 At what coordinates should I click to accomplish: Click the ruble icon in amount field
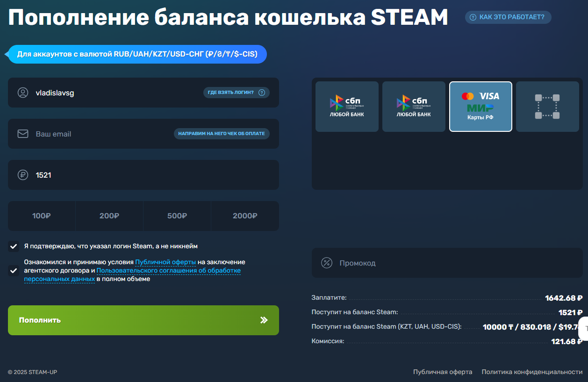[23, 175]
